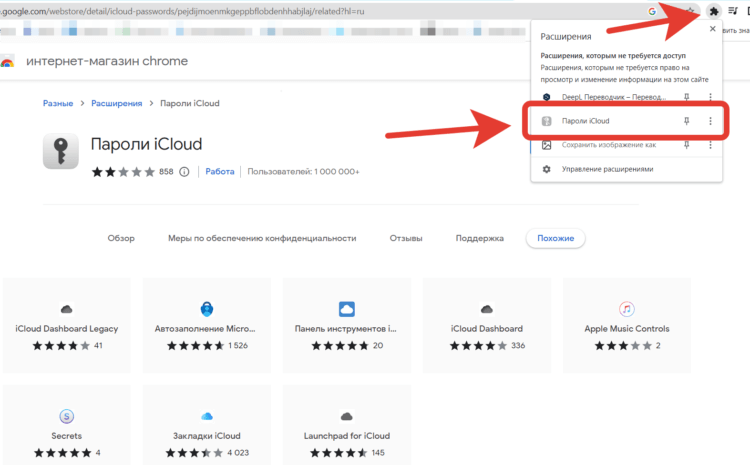Pin the Сохранить изображение как extension
Viewport: 750px width, 465px height.
(x=686, y=145)
